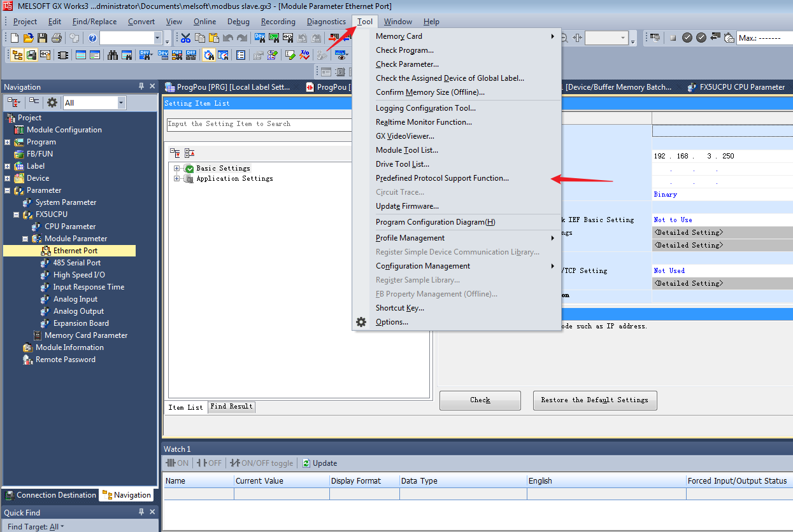793x532 pixels.
Task: Click ON/OFF toggle in Watch 1
Action: tap(262, 463)
